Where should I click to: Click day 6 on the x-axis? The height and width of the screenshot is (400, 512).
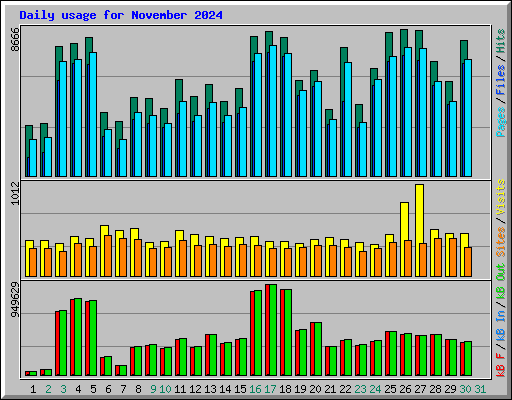pos(108,389)
